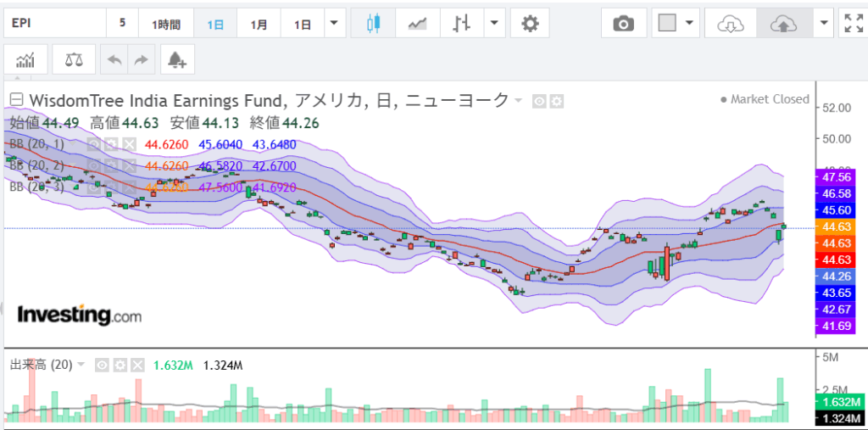
Task: Click the green 1.632M volume axis label
Action: 840,402
